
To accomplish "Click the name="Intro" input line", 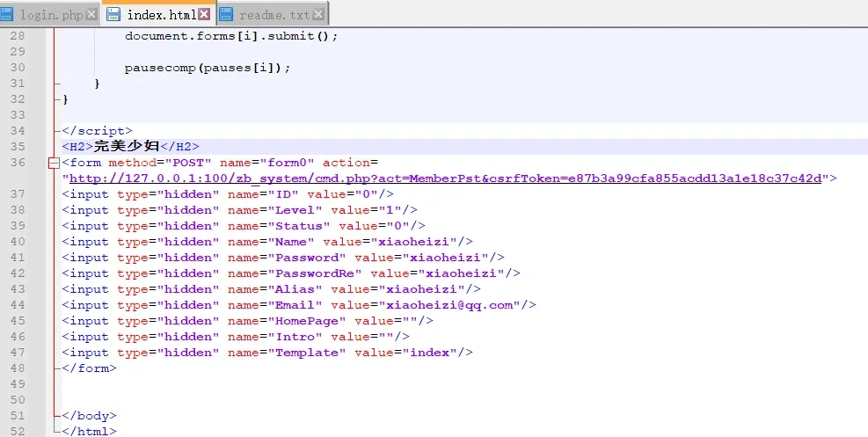I will coord(236,337).
